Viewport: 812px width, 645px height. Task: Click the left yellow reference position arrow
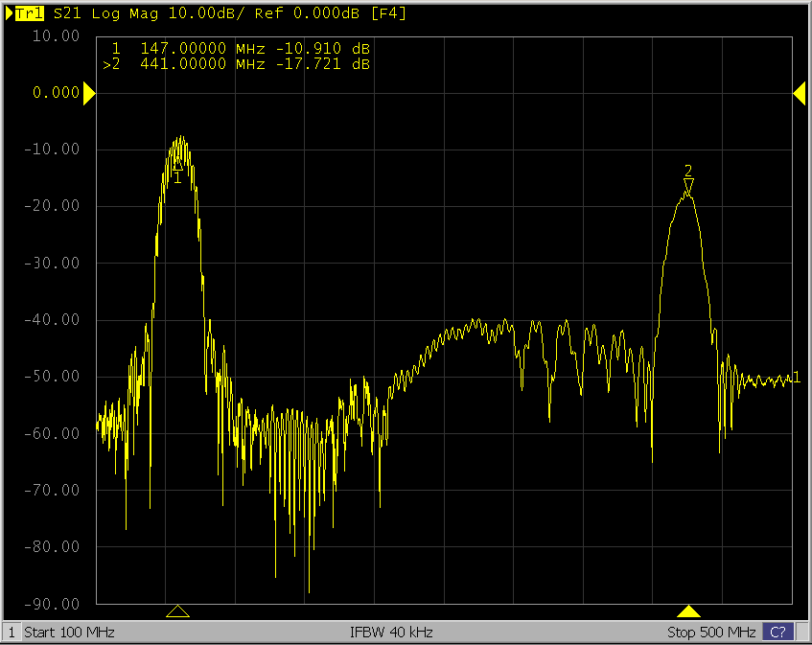[89, 93]
